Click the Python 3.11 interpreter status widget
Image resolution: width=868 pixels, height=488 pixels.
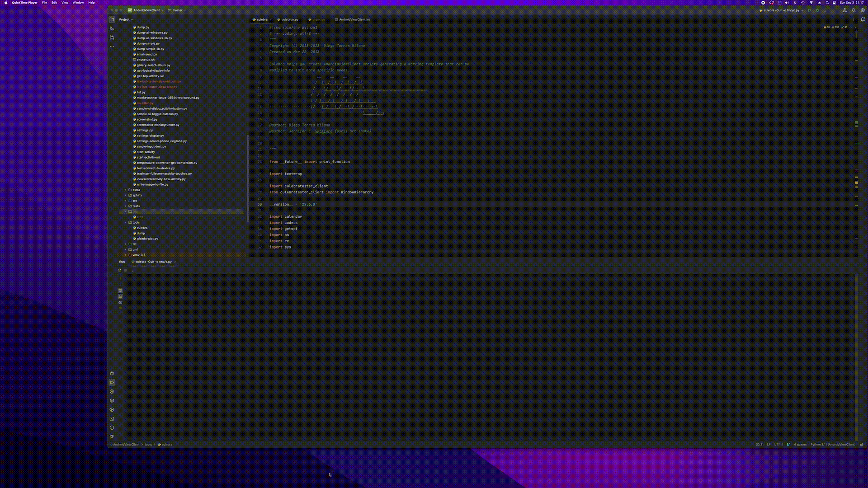click(832, 445)
